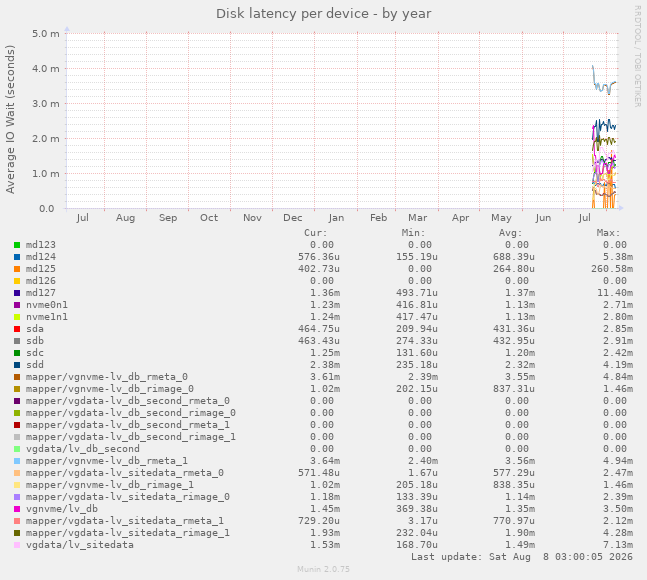647x580 pixels.
Task: Click md124 average value 688.39u
Action: click(x=514, y=257)
